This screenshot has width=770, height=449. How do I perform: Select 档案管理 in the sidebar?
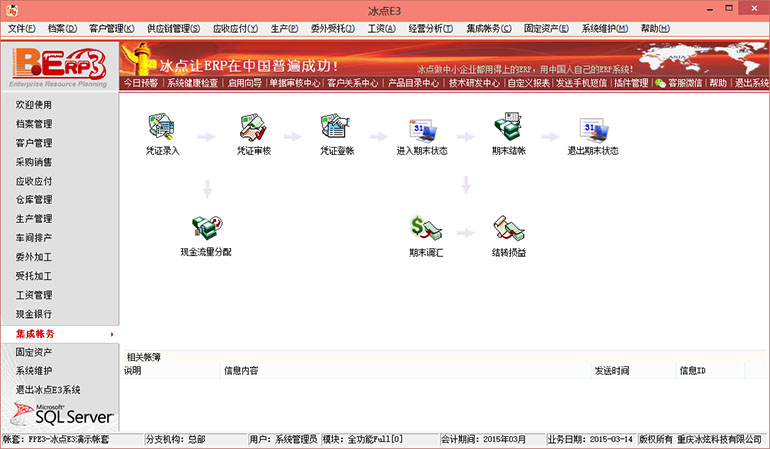click(x=33, y=124)
